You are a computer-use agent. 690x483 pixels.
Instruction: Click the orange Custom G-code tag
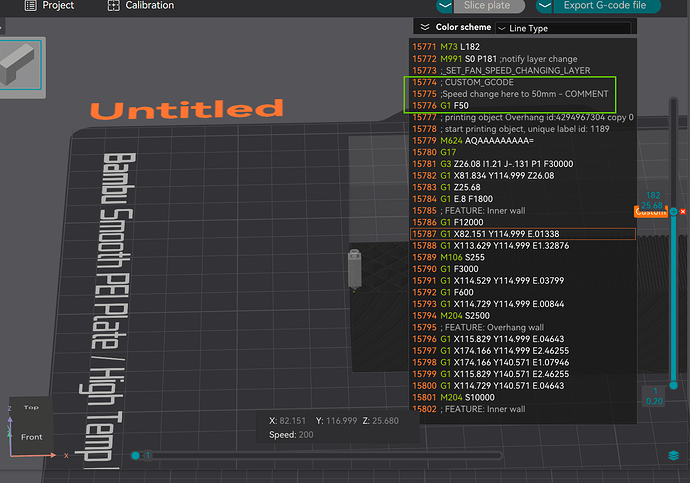pos(650,212)
